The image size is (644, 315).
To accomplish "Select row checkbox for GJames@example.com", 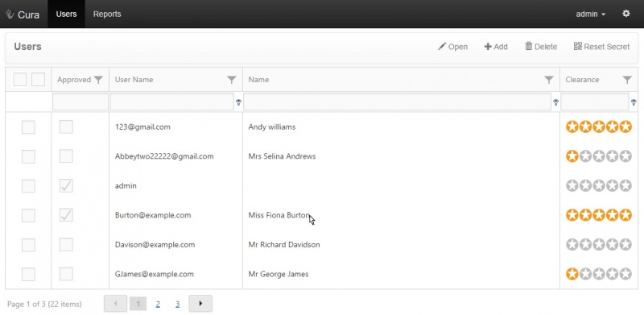I will [x=28, y=274].
